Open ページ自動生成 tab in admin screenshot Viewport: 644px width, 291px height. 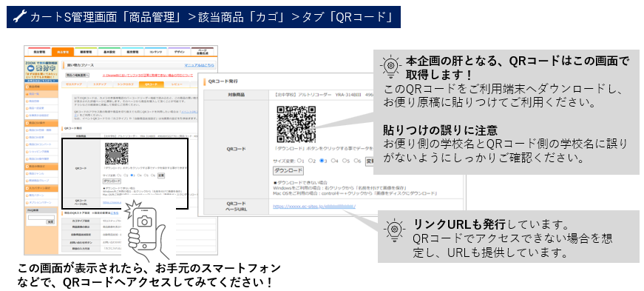point(202,52)
